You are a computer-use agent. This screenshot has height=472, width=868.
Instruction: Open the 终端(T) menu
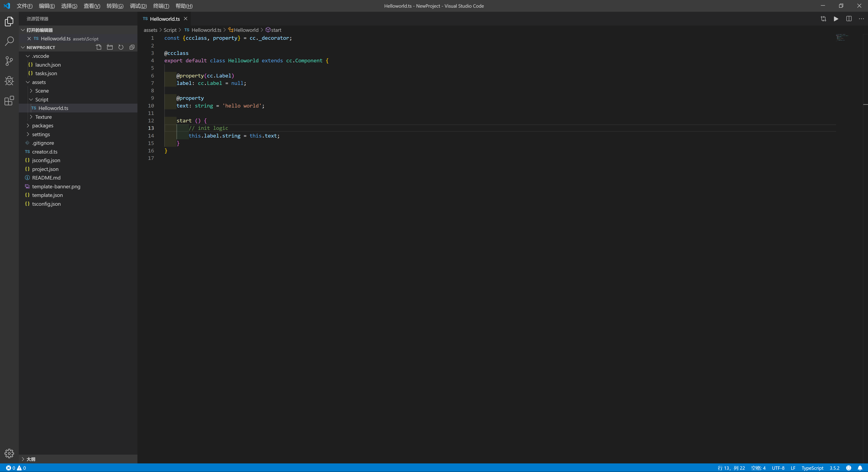pyautogui.click(x=161, y=6)
